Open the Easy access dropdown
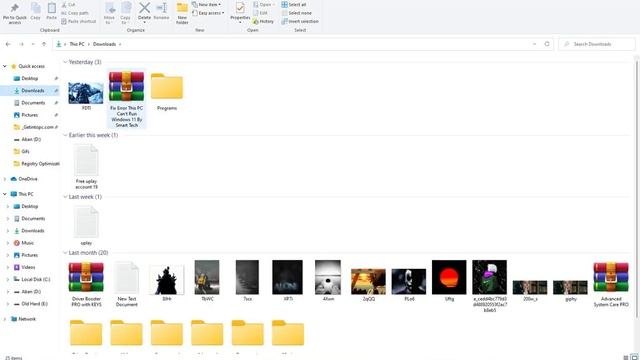 [x=208, y=13]
